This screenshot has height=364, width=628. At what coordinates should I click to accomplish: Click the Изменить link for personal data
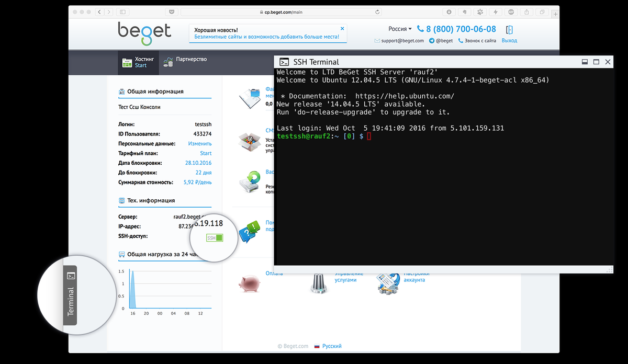click(200, 143)
